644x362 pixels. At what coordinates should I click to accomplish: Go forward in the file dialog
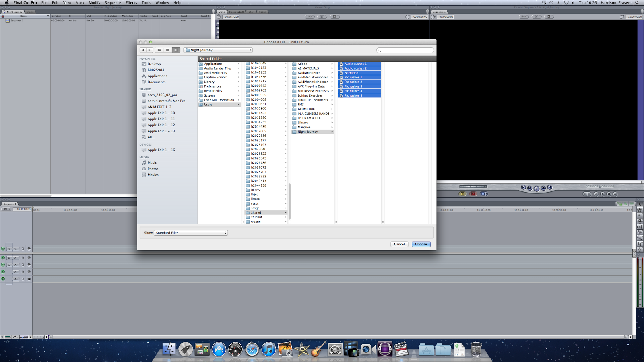pyautogui.click(x=149, y=50)
